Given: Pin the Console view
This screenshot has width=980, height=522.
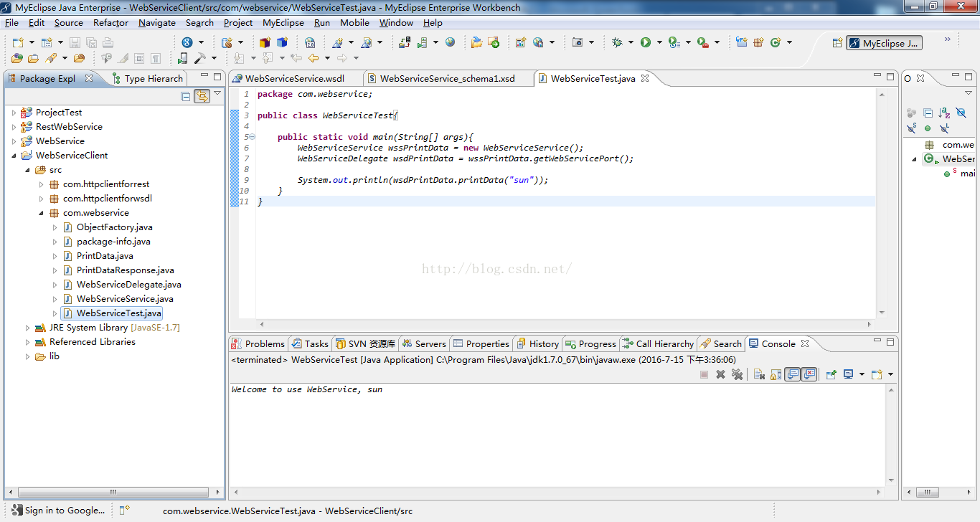Looking at the screenshot, I should pos(831,374).
